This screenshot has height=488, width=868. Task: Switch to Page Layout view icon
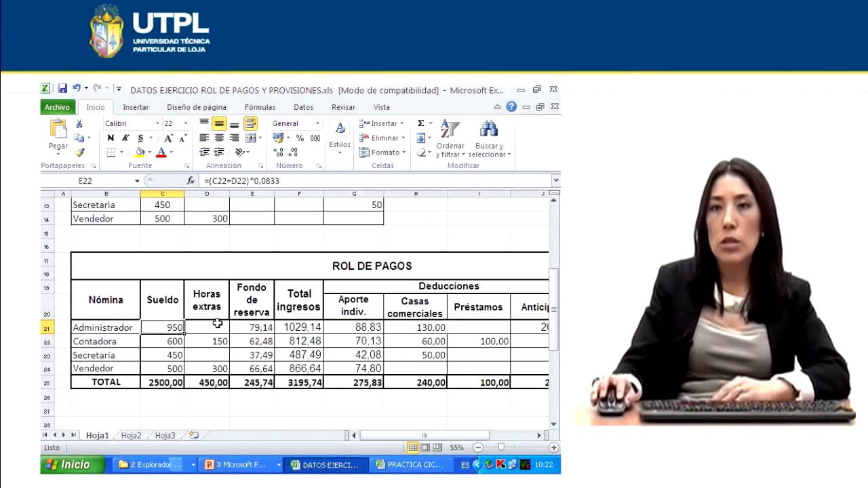tap(425, 447)
